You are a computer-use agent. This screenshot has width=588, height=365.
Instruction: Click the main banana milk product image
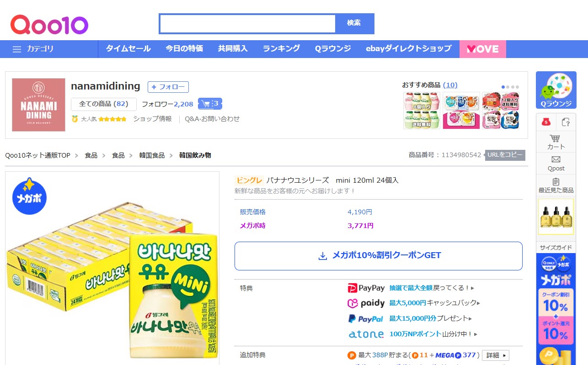(112, 269)
